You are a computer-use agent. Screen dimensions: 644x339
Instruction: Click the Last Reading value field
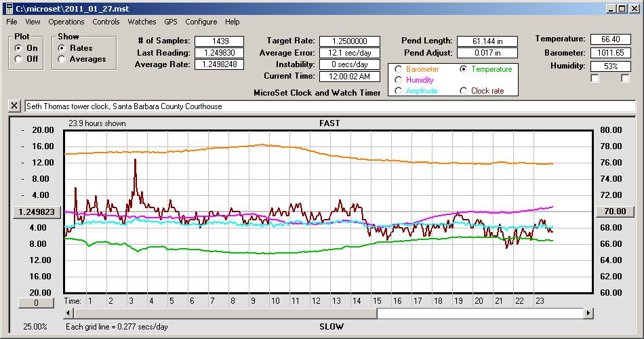(x=220, y=53)
